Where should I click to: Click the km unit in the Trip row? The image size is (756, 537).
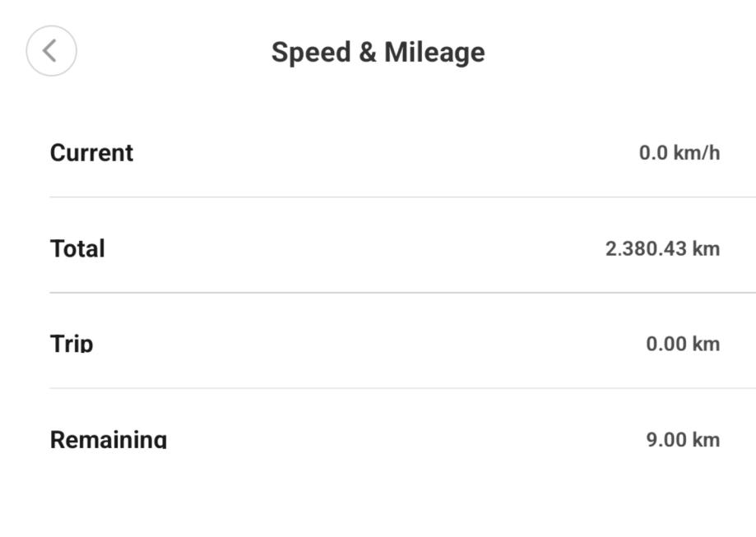coord(706,344)
